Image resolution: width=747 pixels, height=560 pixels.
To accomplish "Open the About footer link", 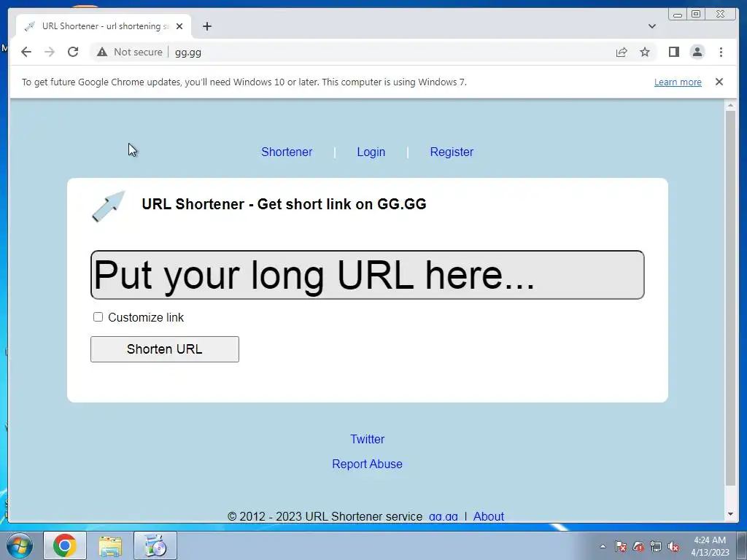I will [489, 516].
